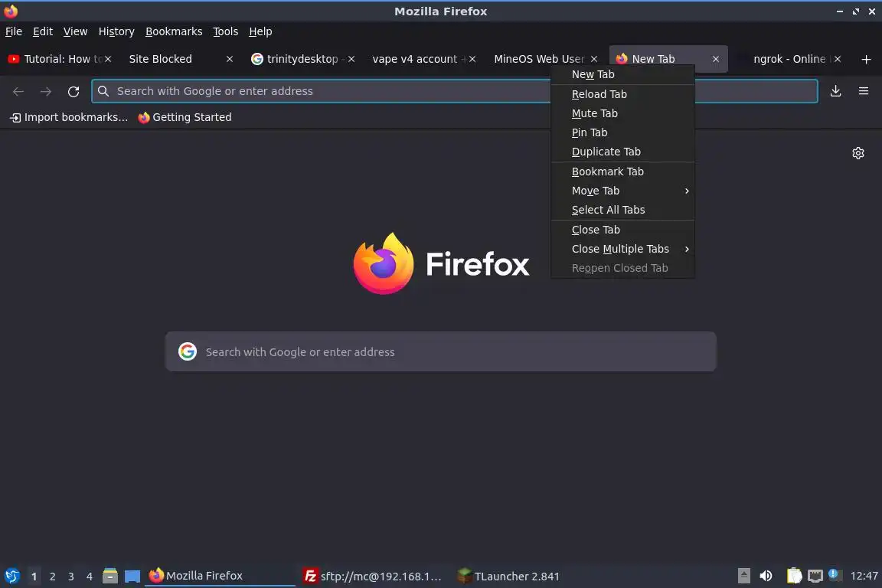
Task: Click the update notification tray icon
Action: pos(834,574)
